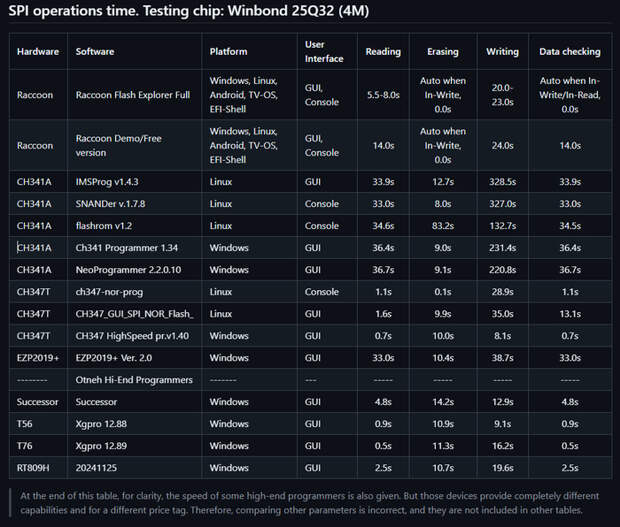Select the Platform column header
This screenshot has height=527, width=620.
229,51
